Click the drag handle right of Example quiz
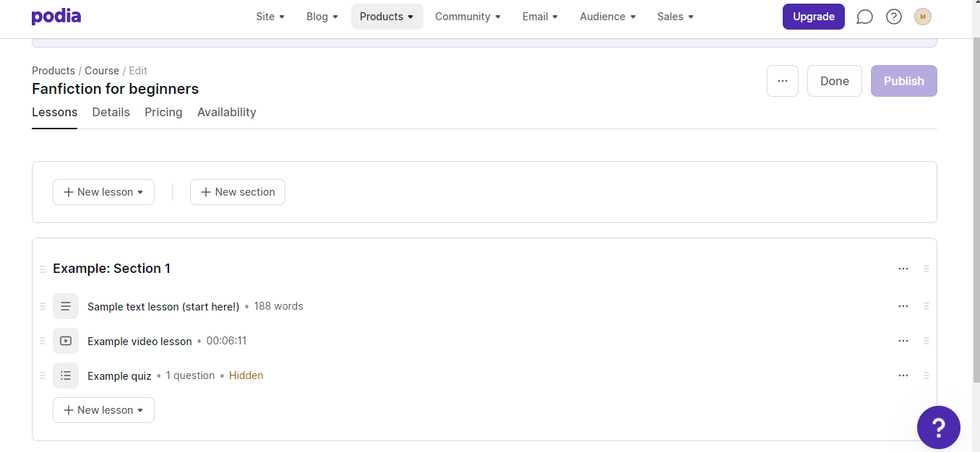The height and width of the screenshot is (452, 980). [x=926, y=375]
